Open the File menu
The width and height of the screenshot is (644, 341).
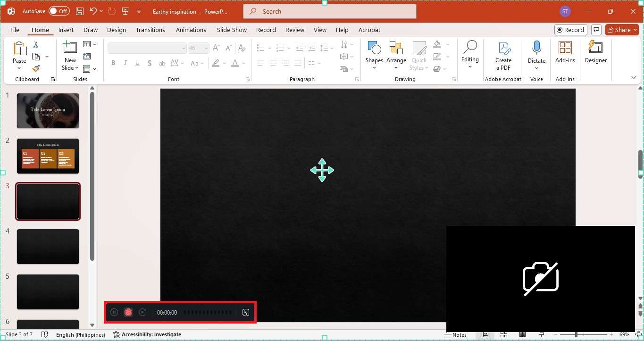tap(15, 30)
